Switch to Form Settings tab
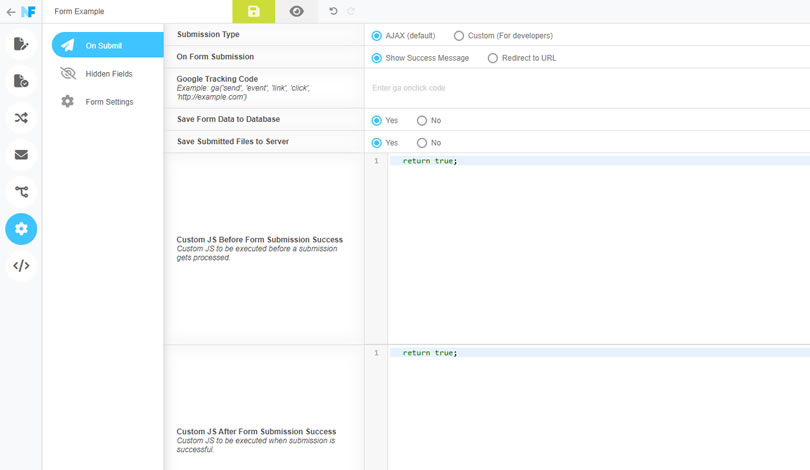The image size is (810, 470). pyautogui.click(x=107, y=102)
